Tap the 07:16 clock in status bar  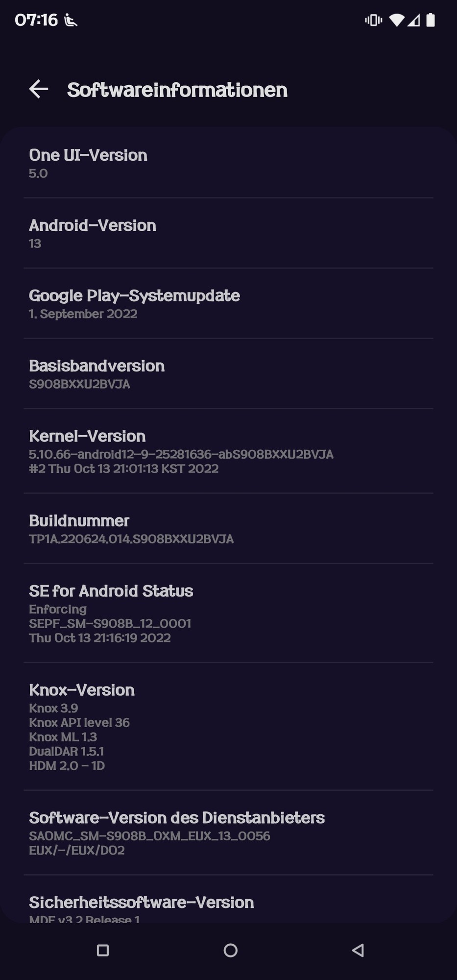pos(36,20)
